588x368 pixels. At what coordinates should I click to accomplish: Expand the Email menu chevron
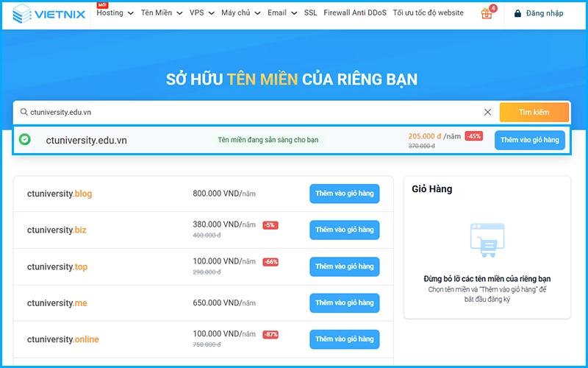click(295, 13)
